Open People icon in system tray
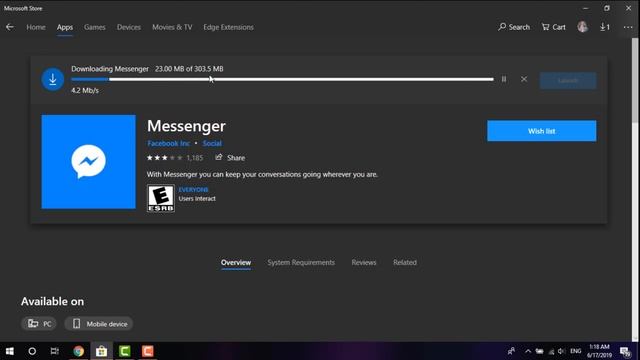 coord(511,351)
